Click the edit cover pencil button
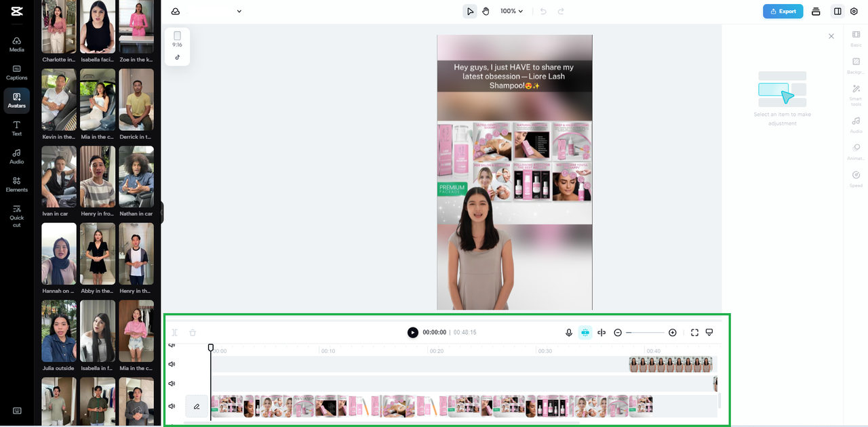This screenshot has height=427, width=868. [197, 406]
